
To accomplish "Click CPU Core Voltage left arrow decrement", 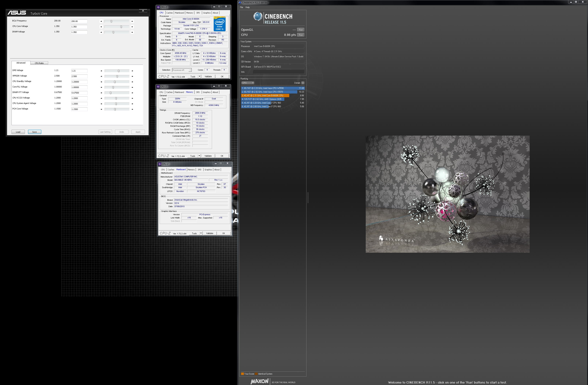I will tap(101, 27).
